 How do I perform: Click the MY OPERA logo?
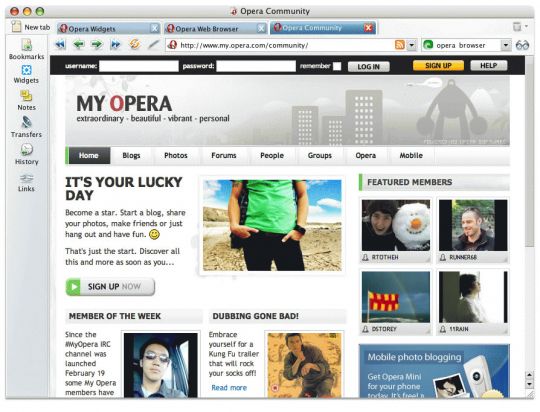[124, 103]
